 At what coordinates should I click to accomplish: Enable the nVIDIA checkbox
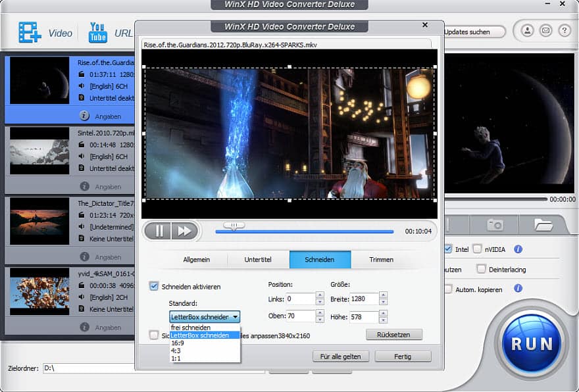coord(478,249)
